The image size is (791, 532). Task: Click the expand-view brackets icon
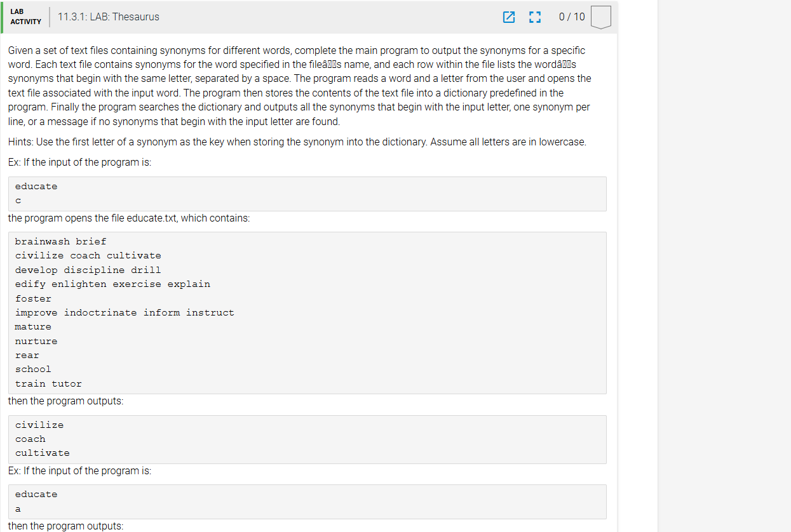tap(535, 17)
